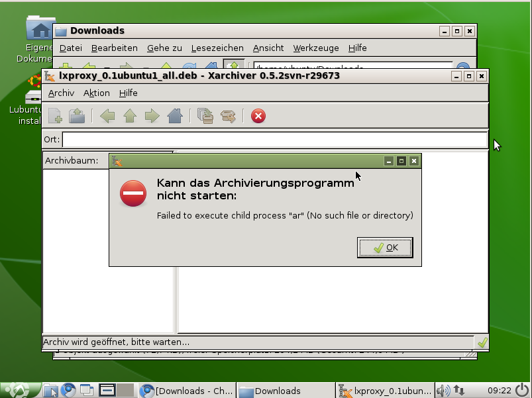Click the status text "Archiv wird geöffnet, bitte warten..."
The width and height of the screenshot is (532, 398).
coord(117,342)
